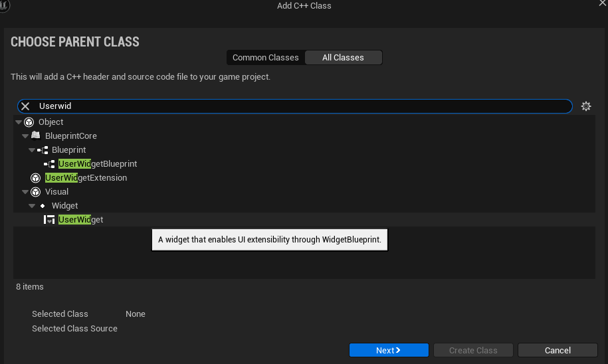Select the Visual class row

coord(304,192)
